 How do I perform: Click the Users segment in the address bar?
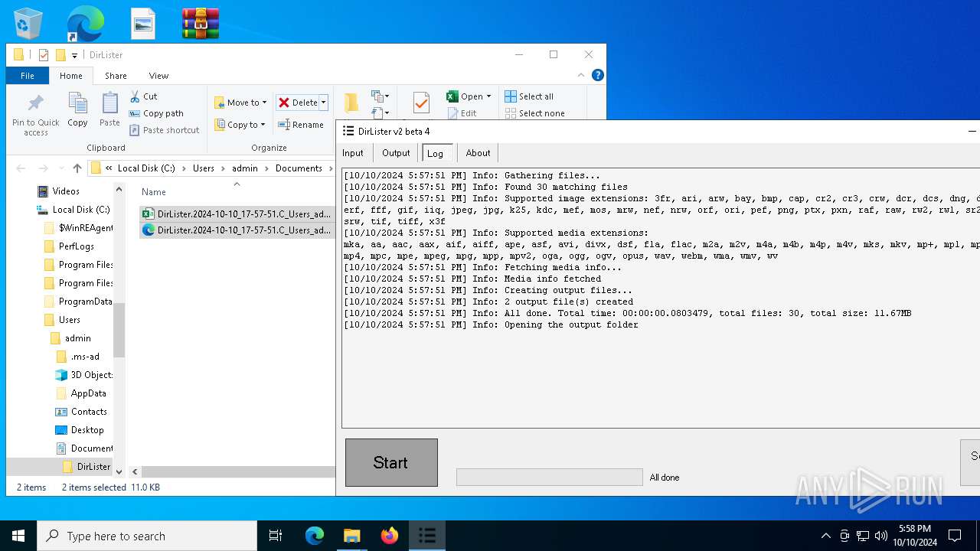(x=204, y=168)
